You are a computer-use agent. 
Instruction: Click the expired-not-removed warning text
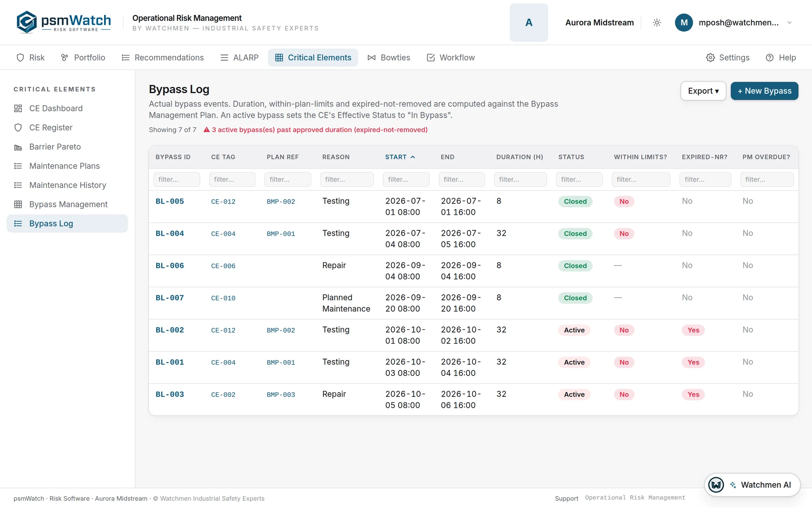coord(315,130)
